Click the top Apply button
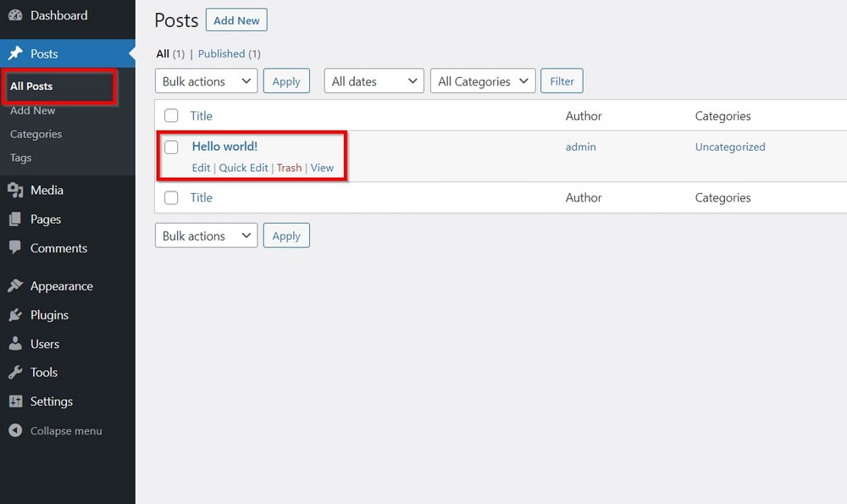Image resolution: width=847 pixels, height=504 pixels. click(x=286, y=81)
